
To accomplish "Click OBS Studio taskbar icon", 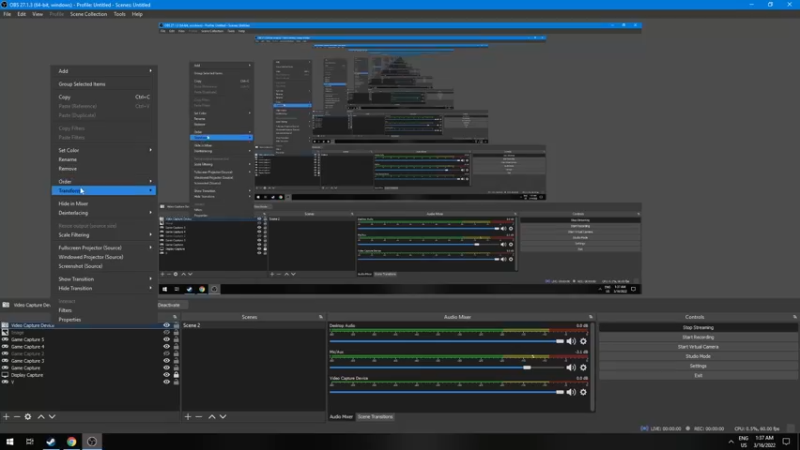I will pyautogui.click(x=92, y=441).
